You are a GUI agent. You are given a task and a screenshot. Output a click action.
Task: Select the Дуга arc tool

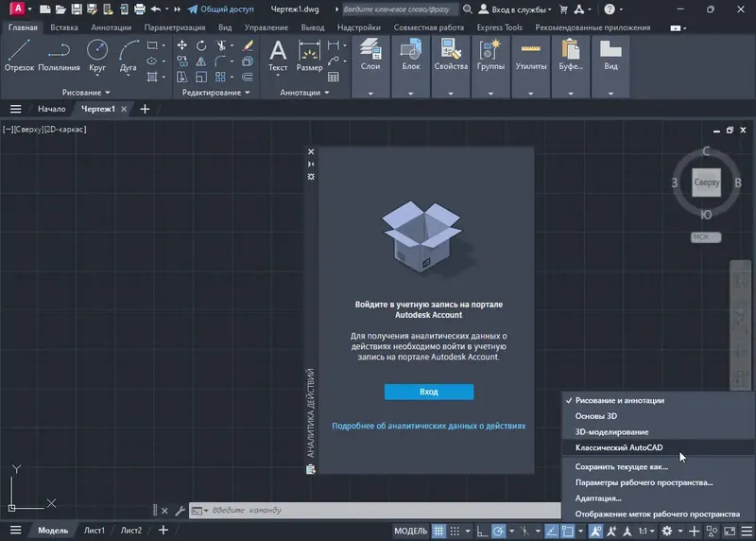[x=129, y=57]
